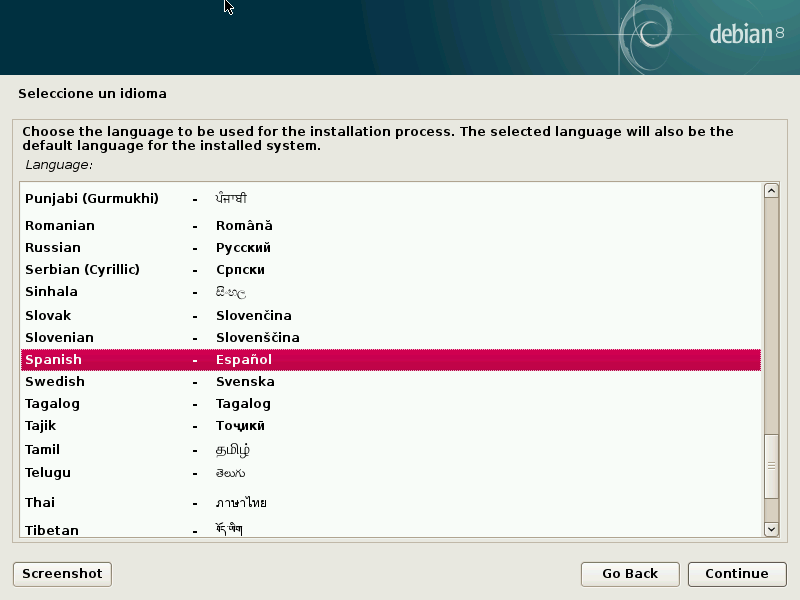Choose the Thai language row

coord(40,503)
